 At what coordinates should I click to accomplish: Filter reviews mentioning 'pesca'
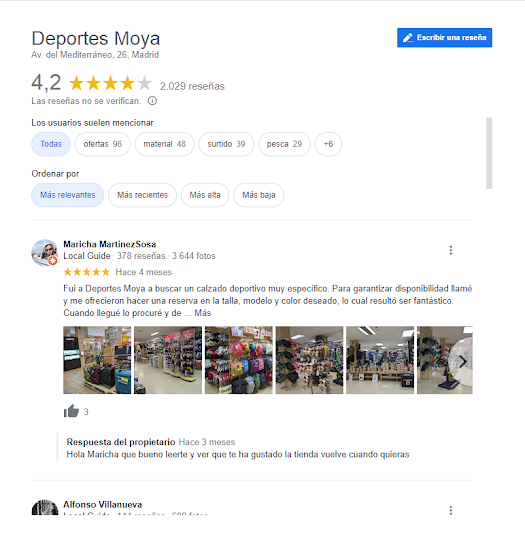click(x=284, y=144)
